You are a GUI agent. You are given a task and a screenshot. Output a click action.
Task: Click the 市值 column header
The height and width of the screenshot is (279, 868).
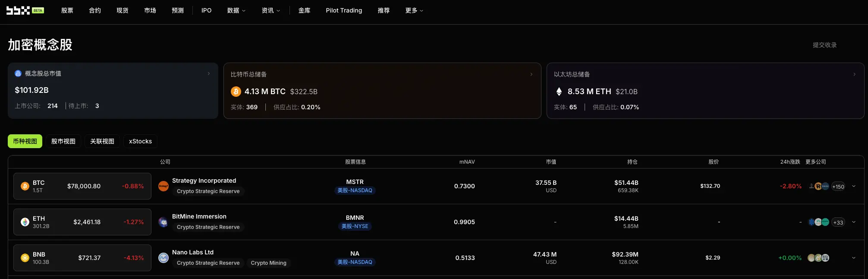click(551, 162)
